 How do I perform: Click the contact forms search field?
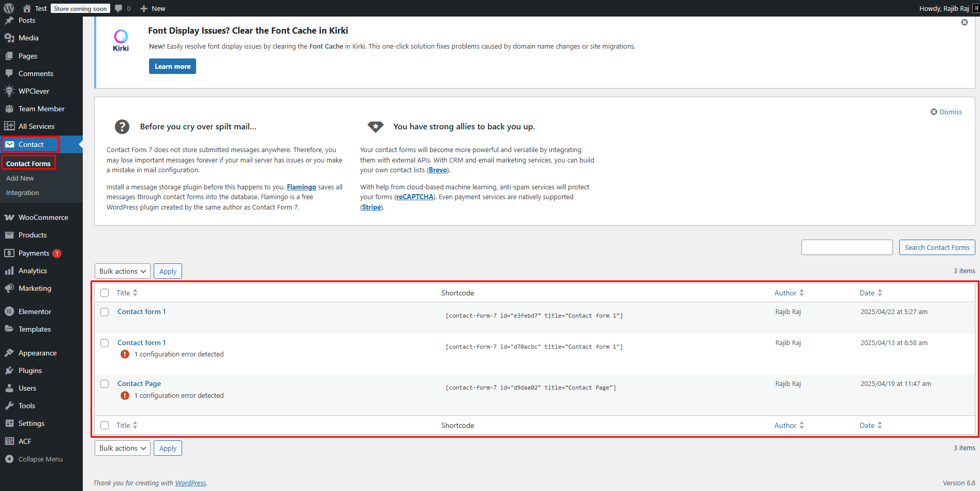(x=847, y=247)
